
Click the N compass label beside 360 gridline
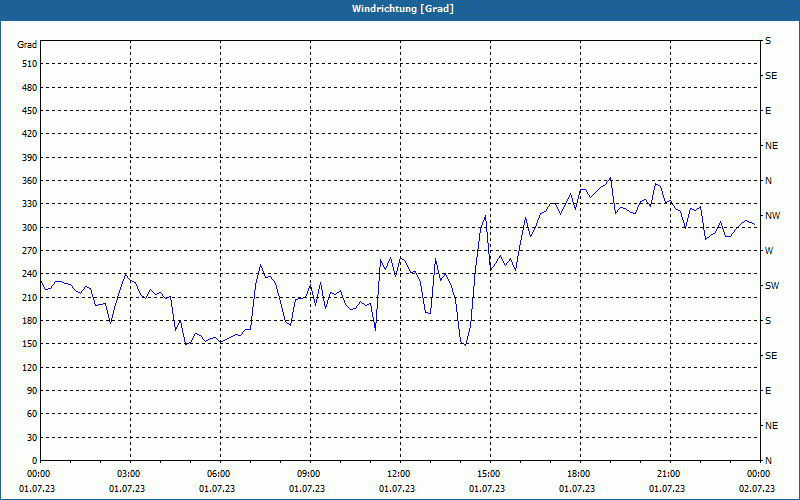coord(768,181)
